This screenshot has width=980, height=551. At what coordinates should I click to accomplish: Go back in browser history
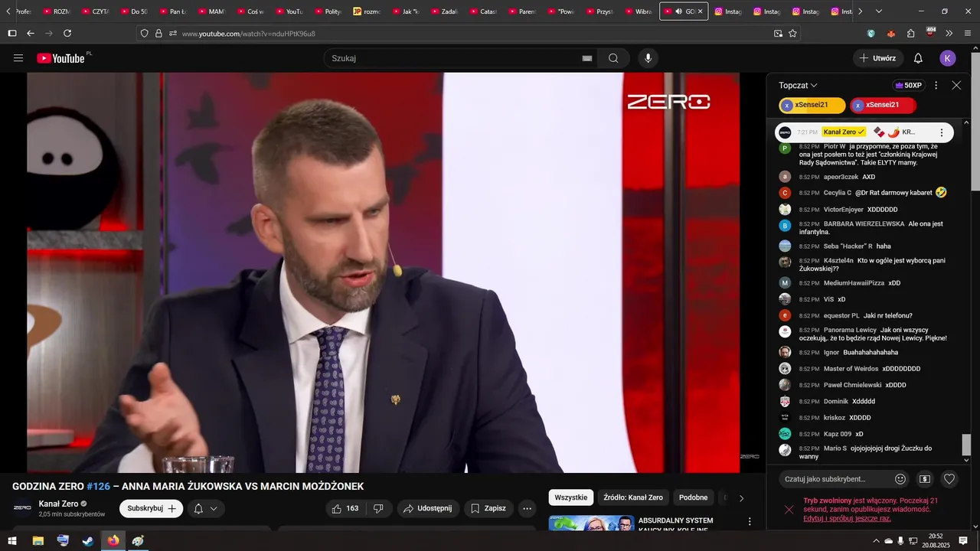click(x=31, y=34)
